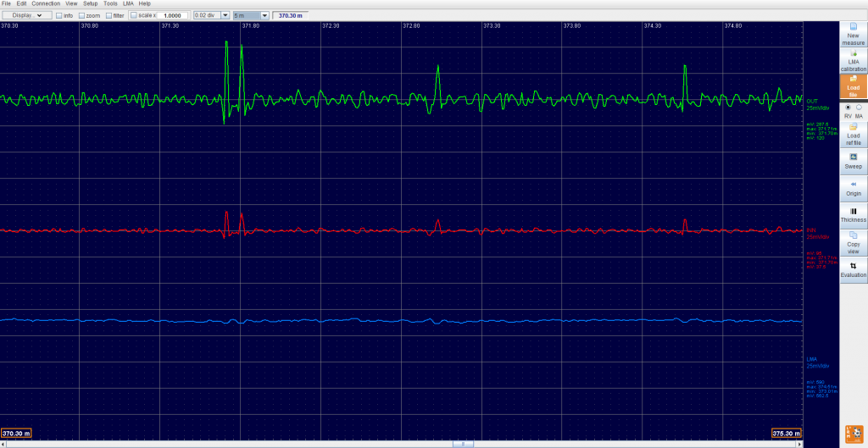Open the Thickness tool
The width and height of the screenshot is (868, 448).
click(853, 214)
